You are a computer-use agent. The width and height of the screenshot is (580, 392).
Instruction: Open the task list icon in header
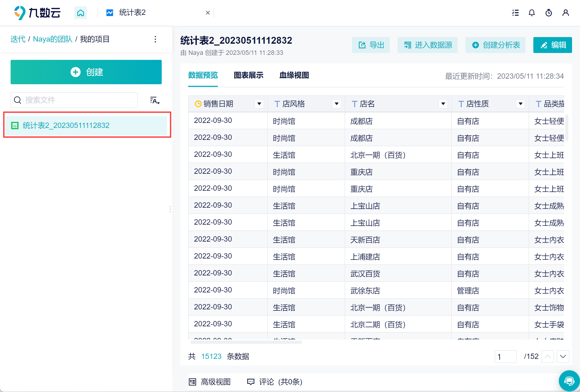tap(515, 13)
